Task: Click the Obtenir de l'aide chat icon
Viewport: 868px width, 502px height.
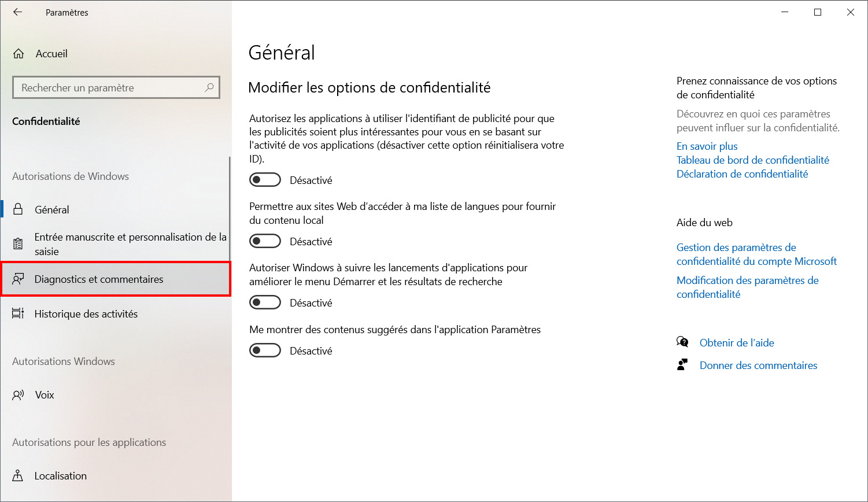Action: [682, 342]
